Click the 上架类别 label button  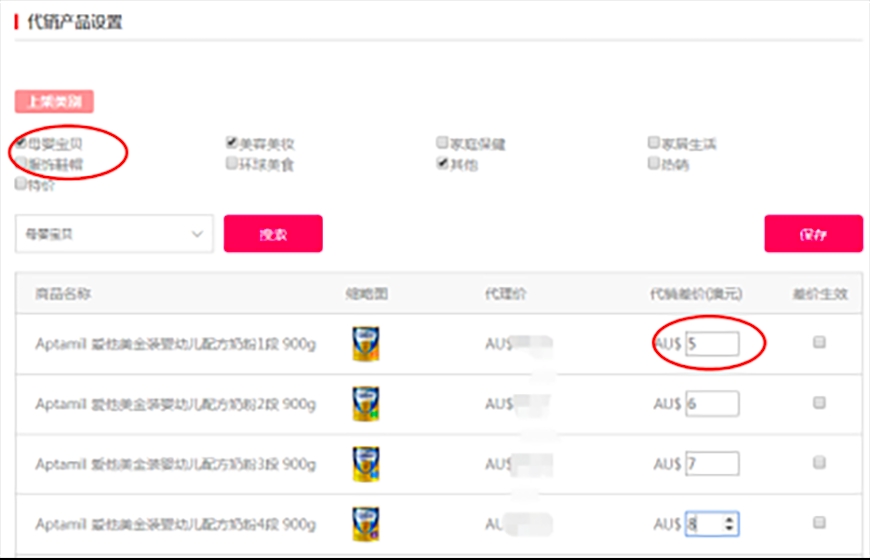click(54, 102)
